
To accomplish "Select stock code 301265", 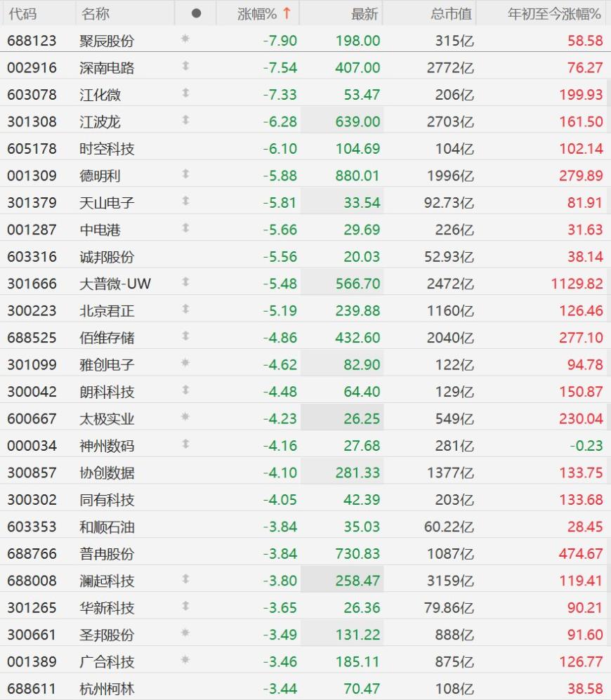I will point(32,607).
